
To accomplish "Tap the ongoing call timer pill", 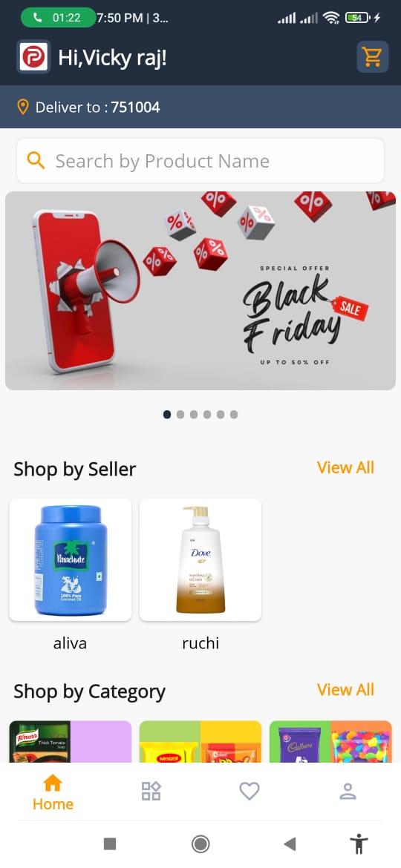I will coord(58,18).
